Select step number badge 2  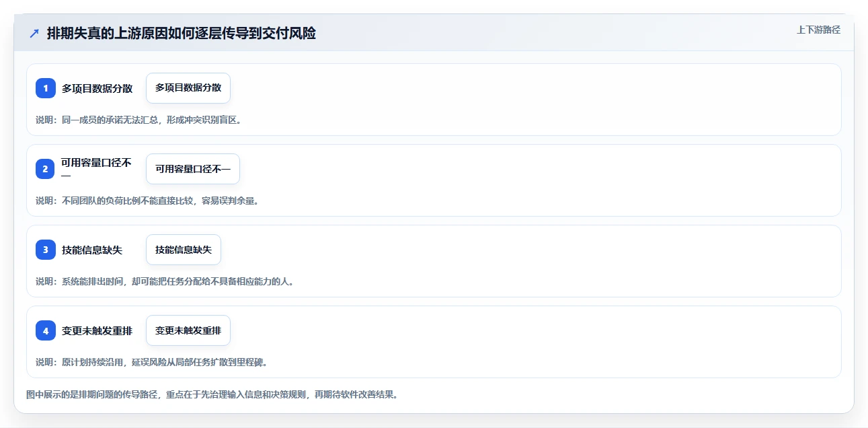46,169
